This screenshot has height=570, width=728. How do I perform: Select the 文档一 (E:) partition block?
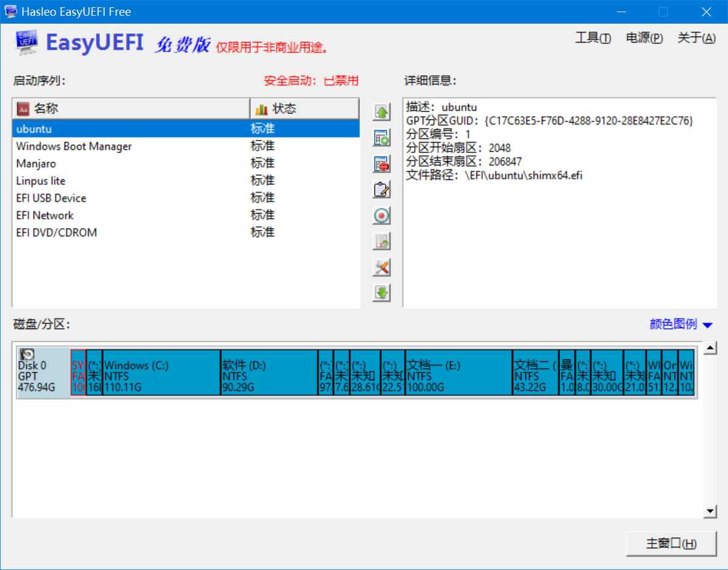pos(459,372)
